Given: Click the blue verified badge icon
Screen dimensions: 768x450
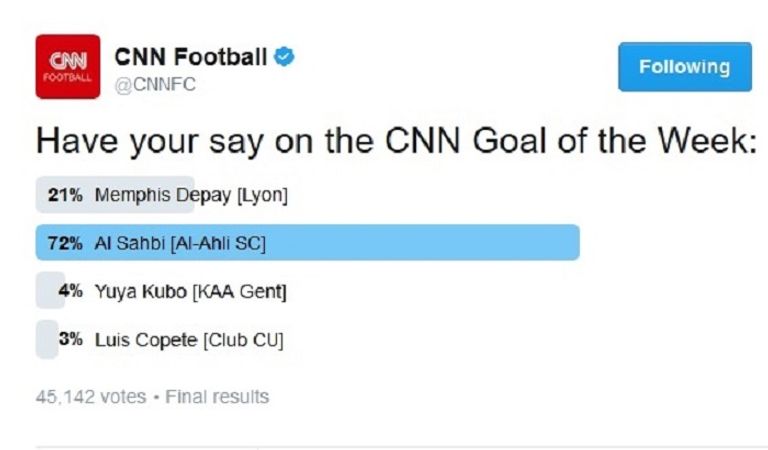Looking at the screenshot, I should point(285,57).
